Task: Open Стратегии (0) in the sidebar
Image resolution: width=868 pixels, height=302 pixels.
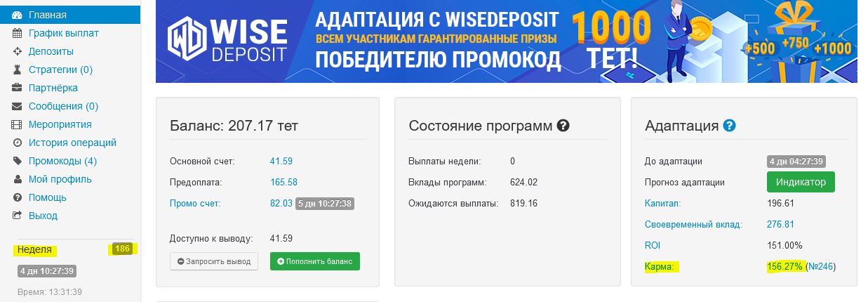Action: [x=60, y=70]
